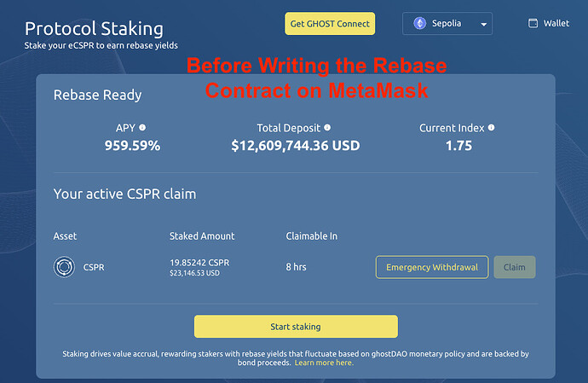Click the 1.75 current index value
The width and height of the screenshot is (588, 383).
point(458,146)
